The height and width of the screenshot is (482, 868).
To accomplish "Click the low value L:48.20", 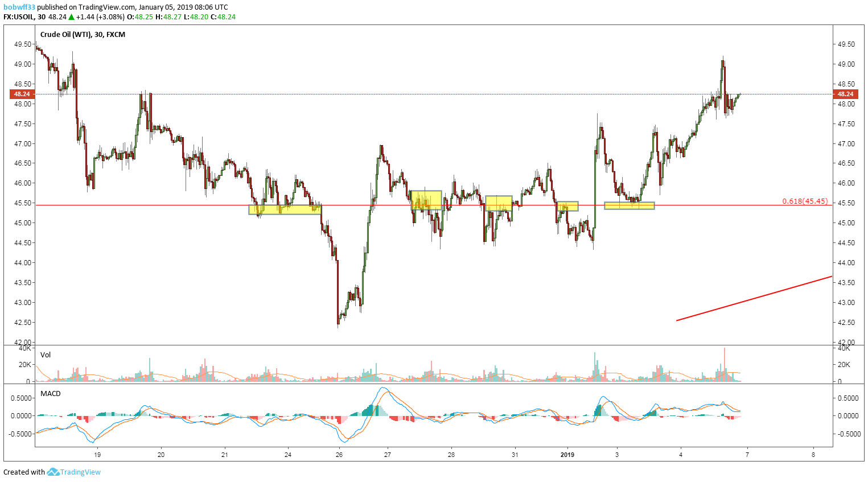I will (196, 17).
